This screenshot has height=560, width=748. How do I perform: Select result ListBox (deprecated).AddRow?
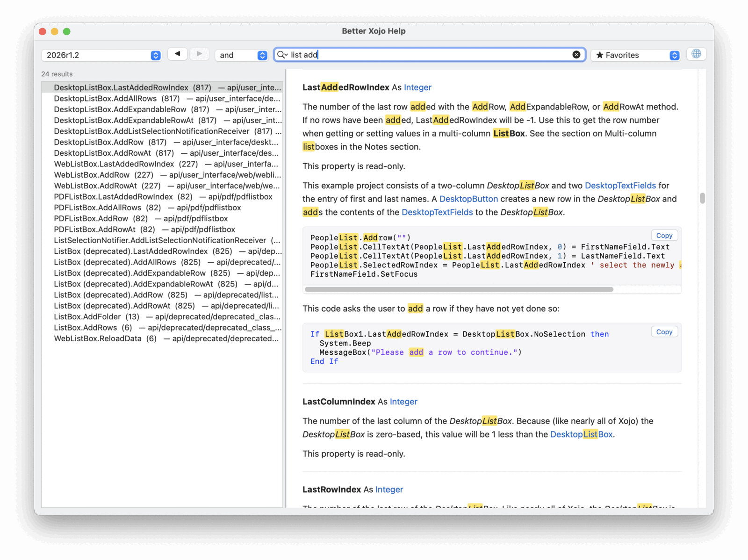click(x=162, y=295)
